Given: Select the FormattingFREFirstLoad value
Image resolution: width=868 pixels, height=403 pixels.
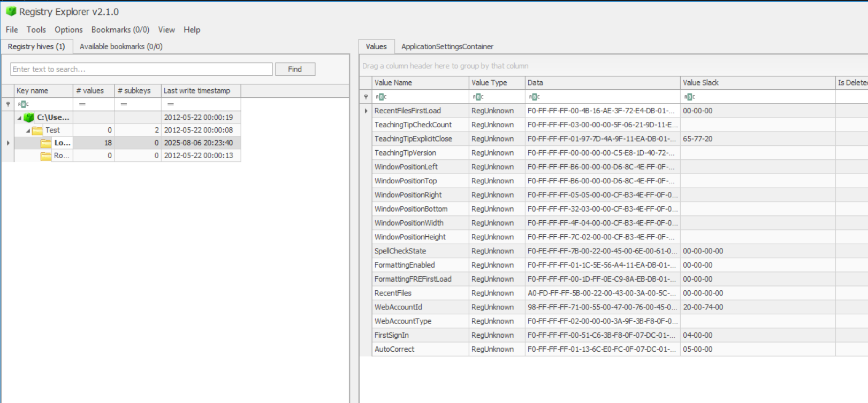Looking at the screenshot, I should 413,279.
